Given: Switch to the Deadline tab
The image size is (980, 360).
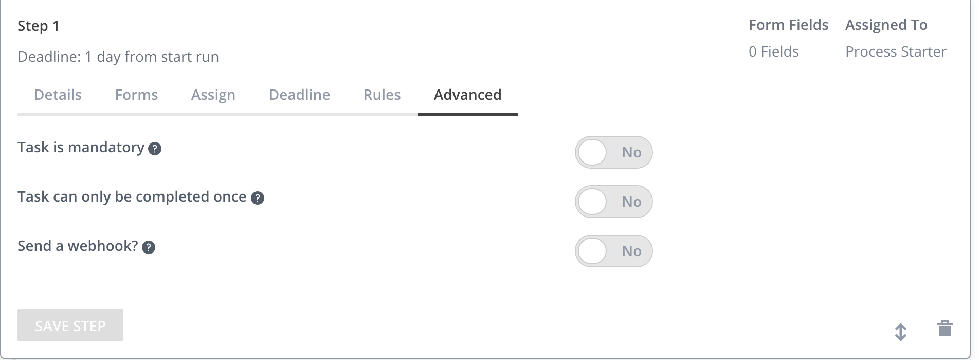Looking at the screenshot, I should 299,95.
